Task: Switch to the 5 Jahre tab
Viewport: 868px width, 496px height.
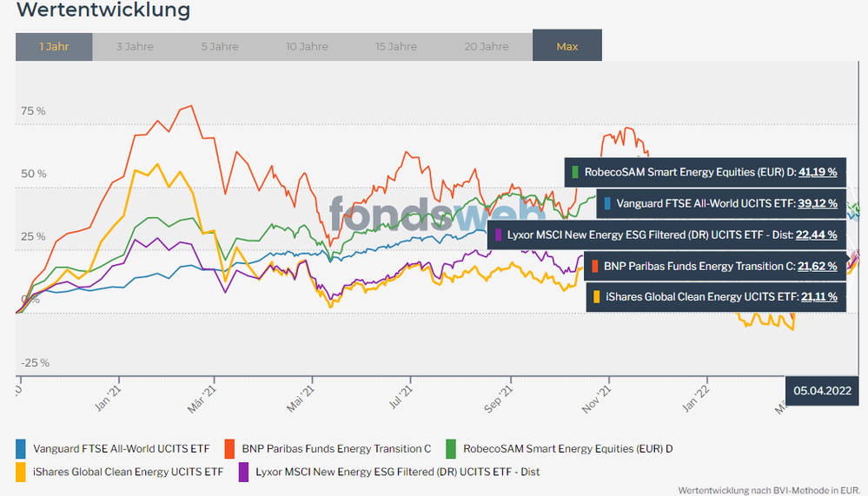Action: coord(220,47)
